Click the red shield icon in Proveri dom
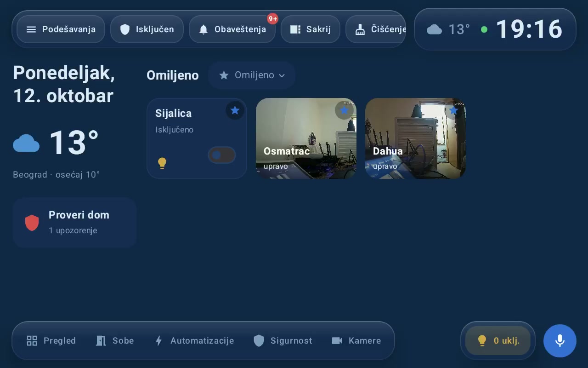This screenshot has height=368, width=588. [x=32, y=223]
